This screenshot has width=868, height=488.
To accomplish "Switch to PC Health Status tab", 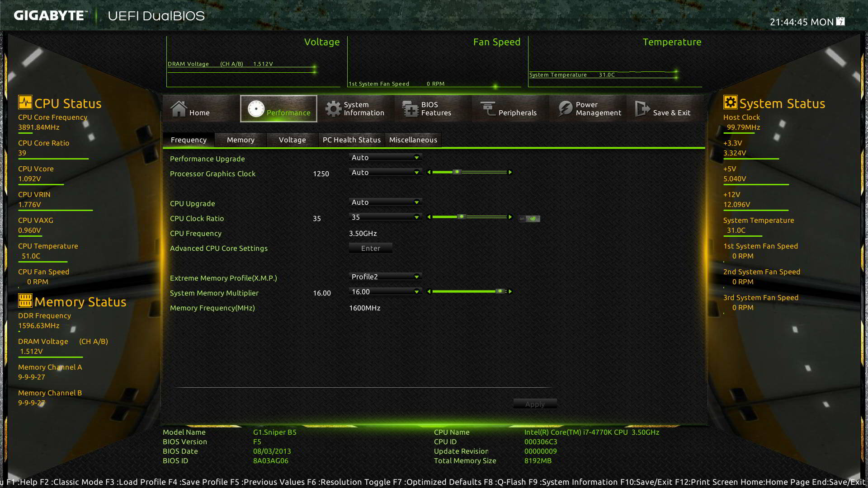I will pos(352,140).
